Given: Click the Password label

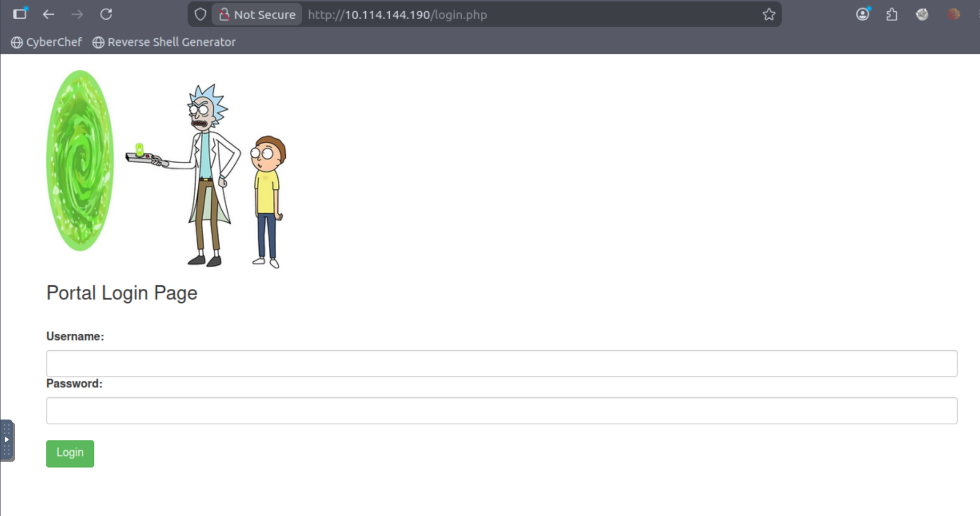Looking at the screenshot, I should 74,383.
